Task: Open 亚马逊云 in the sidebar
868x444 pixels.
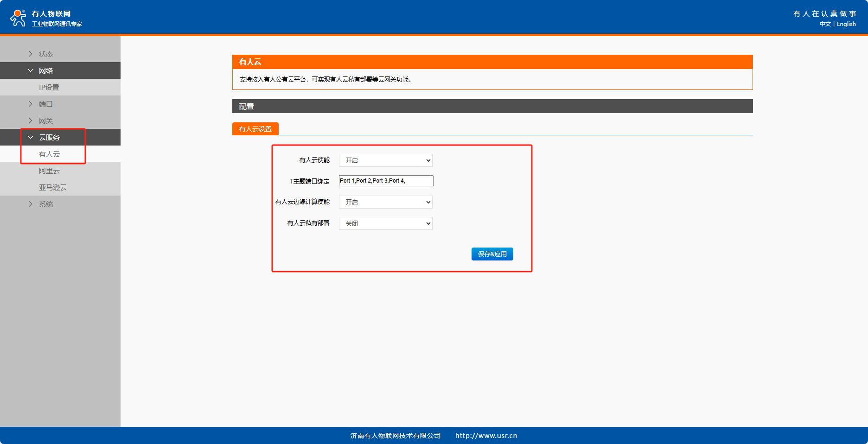Action: pos(53,187)
